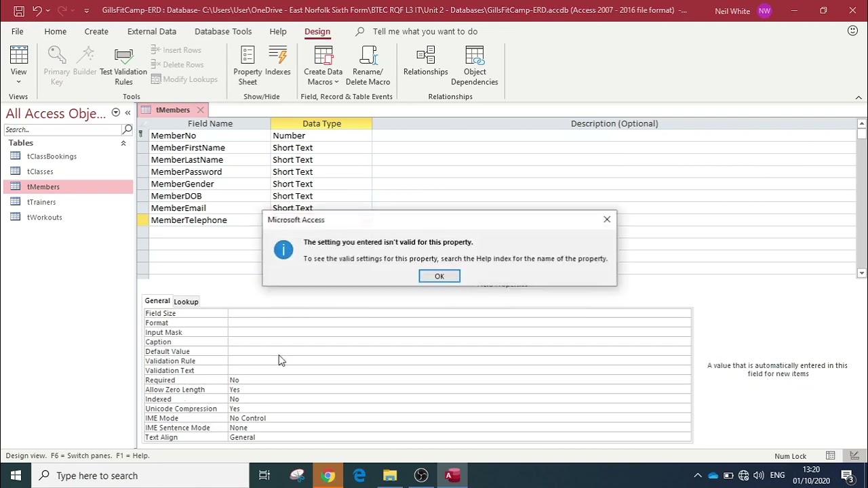The height and width of the screenshot is (488, 868).
Task: Open Chrome from the taskbar
Action: click(328, 476)
